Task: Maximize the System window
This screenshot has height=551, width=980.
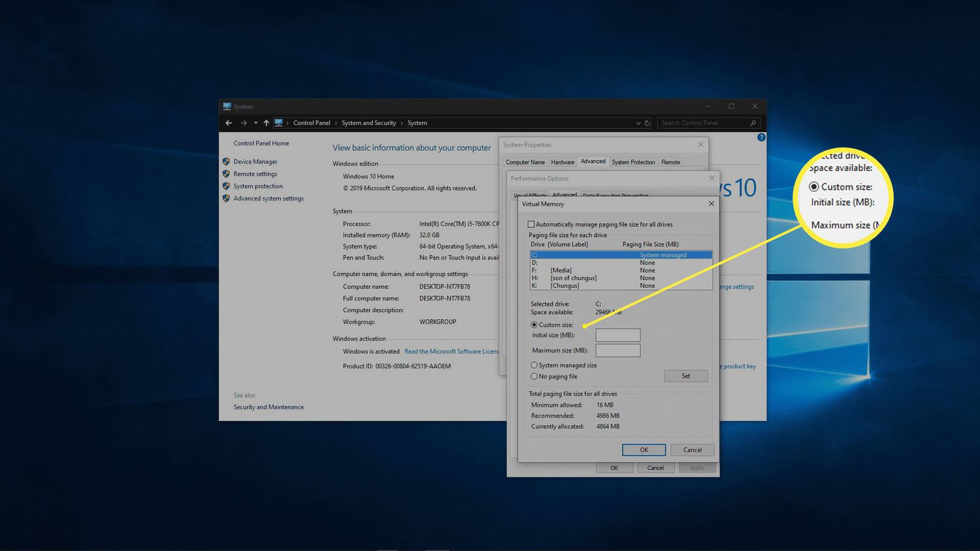Action: (732, 106)
